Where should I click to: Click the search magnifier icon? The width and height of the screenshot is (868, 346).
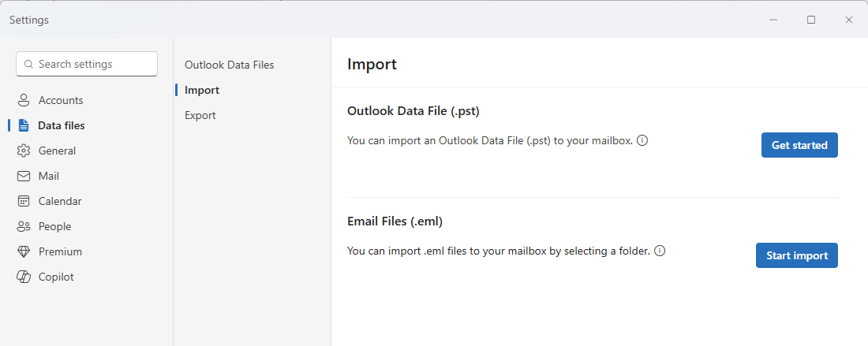[29, 64]
